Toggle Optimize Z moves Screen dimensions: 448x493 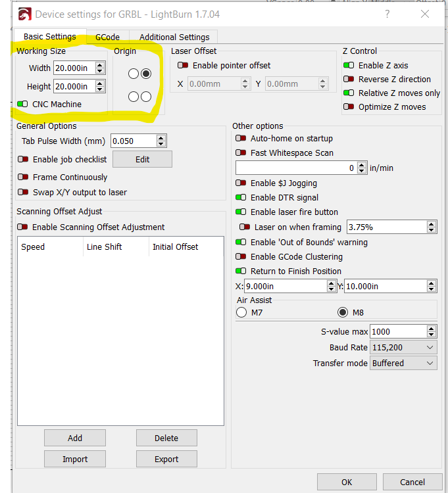click(x=349, y=107)
